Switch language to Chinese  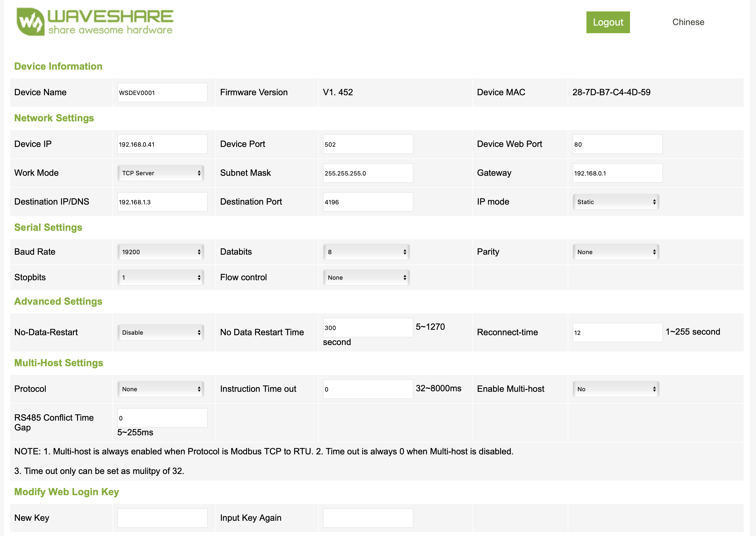[688, 22]
